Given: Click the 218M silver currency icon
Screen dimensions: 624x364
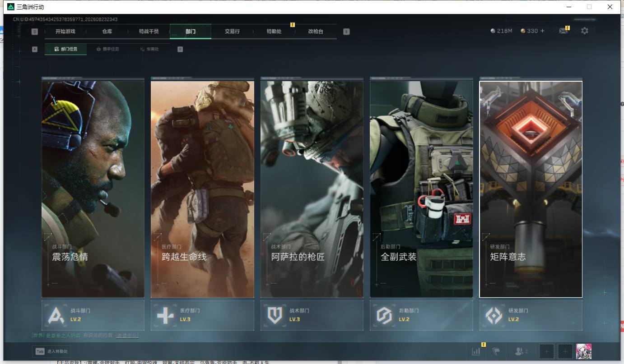Looking at the screenshot, I should [x=493, y=31].
